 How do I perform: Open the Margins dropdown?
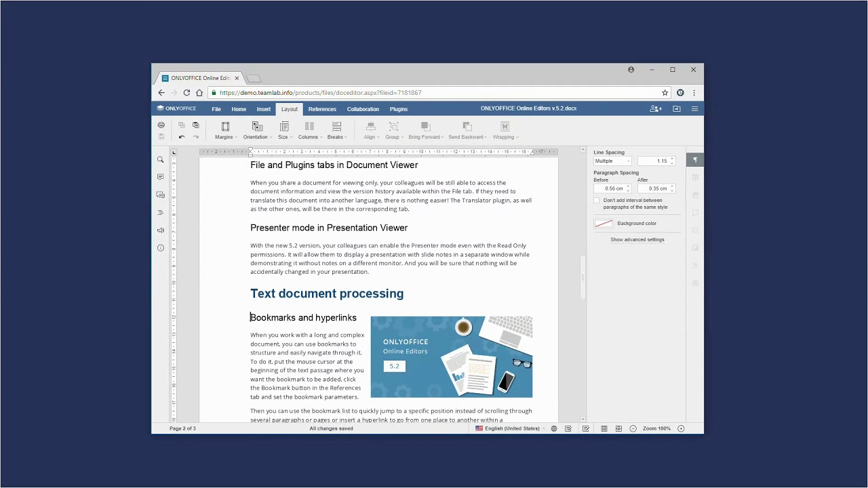pos(226,131)
